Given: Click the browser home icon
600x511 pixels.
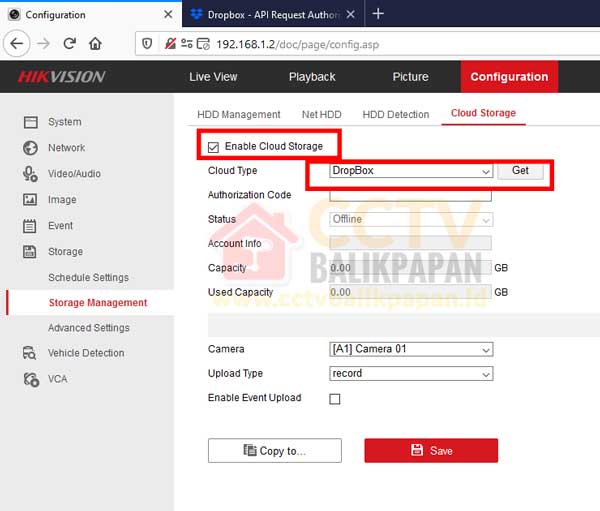Looking at the screenshot, I should [95, 44].
